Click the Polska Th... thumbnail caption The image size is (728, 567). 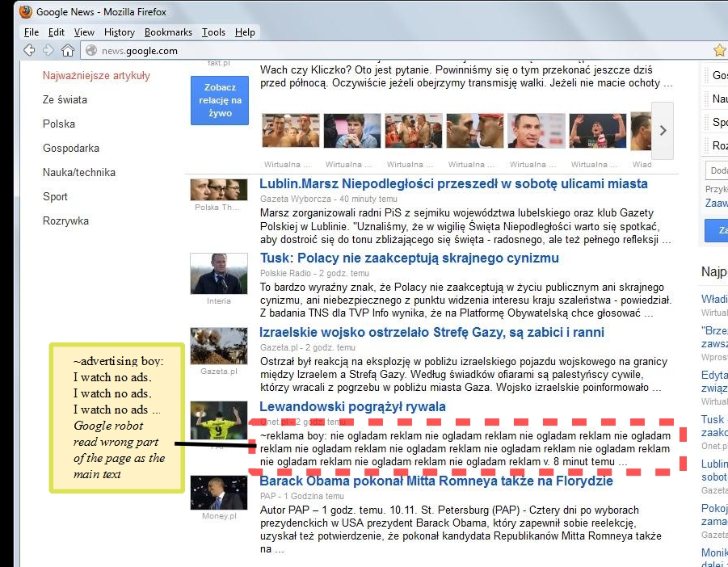(x=217, y=208)
